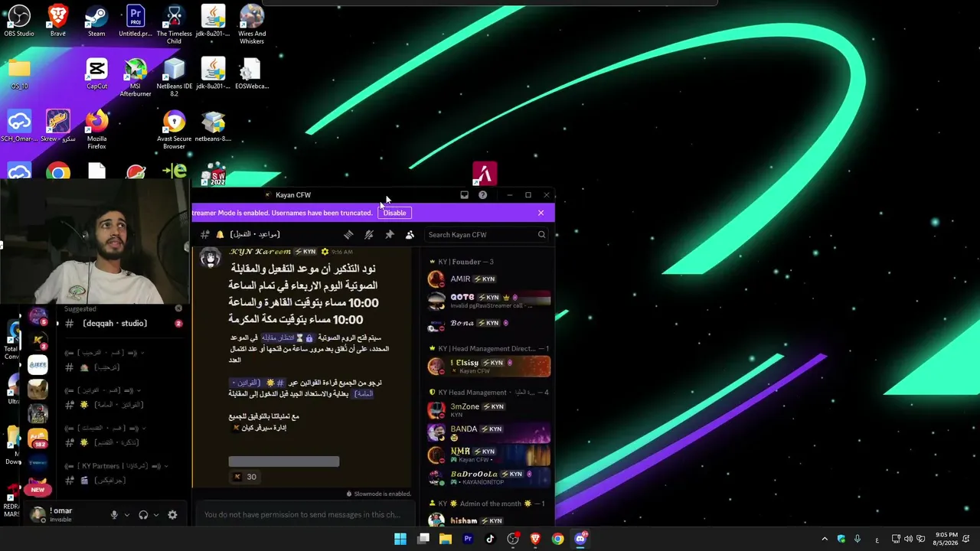
Task: Select netbeans-8 installer desktop icon
Action: point(213,127)
